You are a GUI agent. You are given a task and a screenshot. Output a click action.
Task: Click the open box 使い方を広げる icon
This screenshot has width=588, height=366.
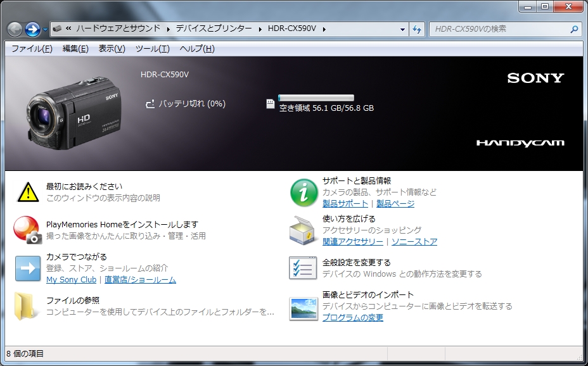[x=304, y=230]
